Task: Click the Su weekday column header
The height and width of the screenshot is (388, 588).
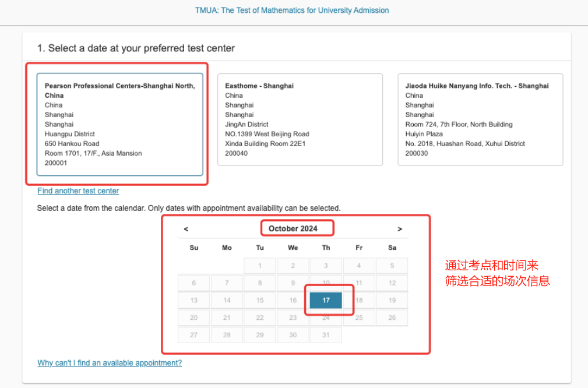Action: point(194,248)
